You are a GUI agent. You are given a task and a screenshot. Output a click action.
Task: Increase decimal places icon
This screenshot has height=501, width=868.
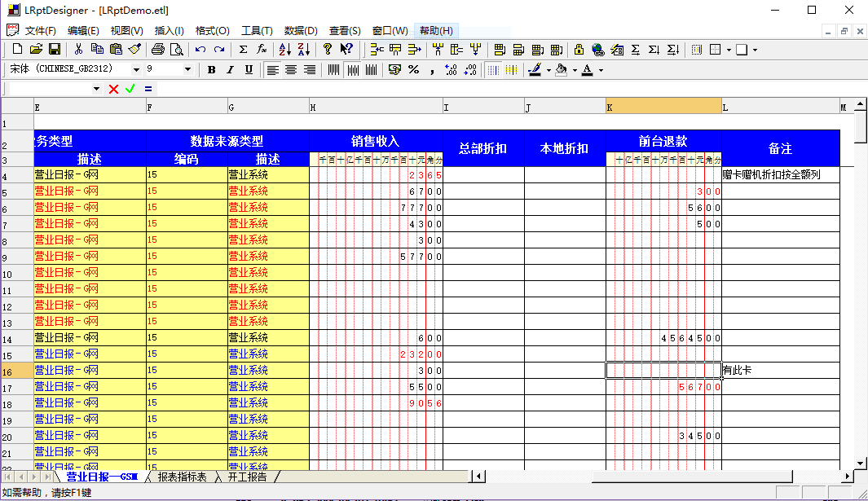[x=452, y=70]
